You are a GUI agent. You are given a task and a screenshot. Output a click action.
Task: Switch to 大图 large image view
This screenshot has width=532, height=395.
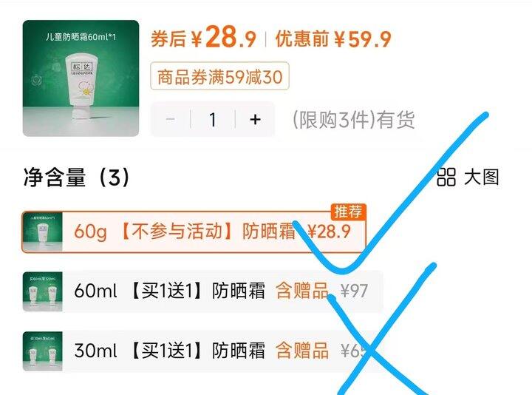482,178
